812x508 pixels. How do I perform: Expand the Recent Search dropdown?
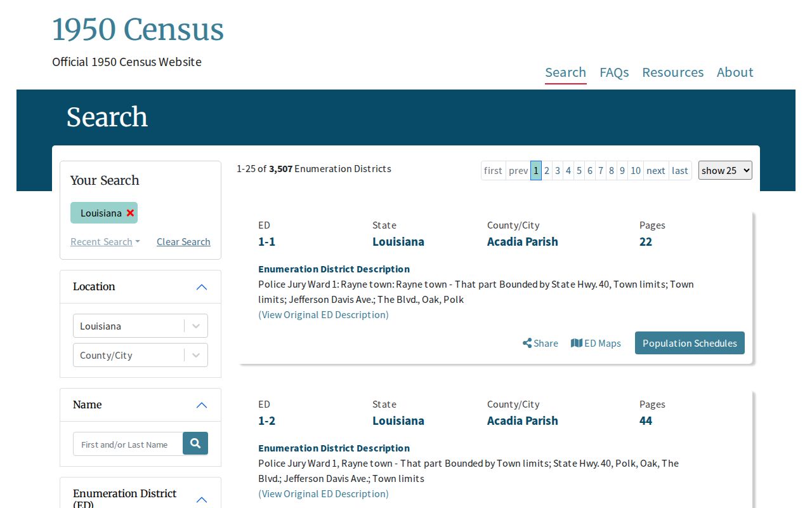[x=105, y=241]
